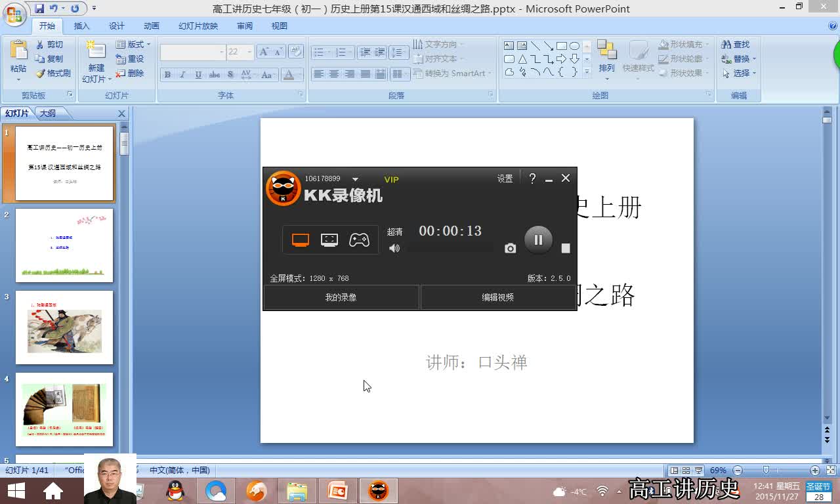Undo the last action in quick access toolbar
The image size is (840, 504).
[54, 9]
